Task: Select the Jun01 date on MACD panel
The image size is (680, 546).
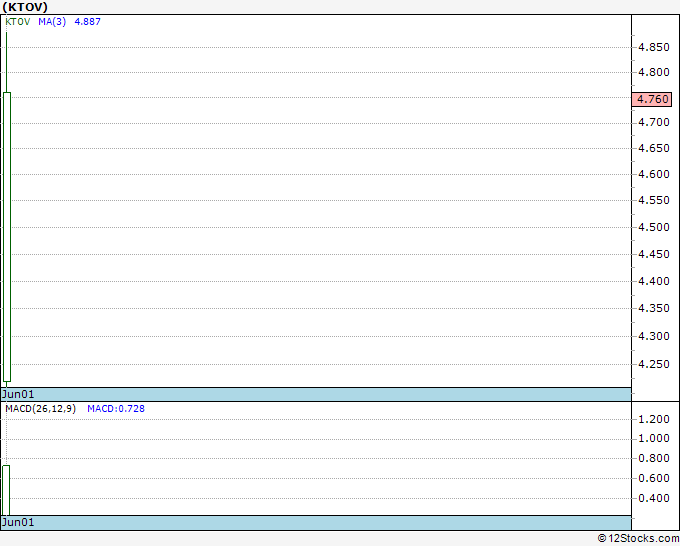Action: pos(17,523)
